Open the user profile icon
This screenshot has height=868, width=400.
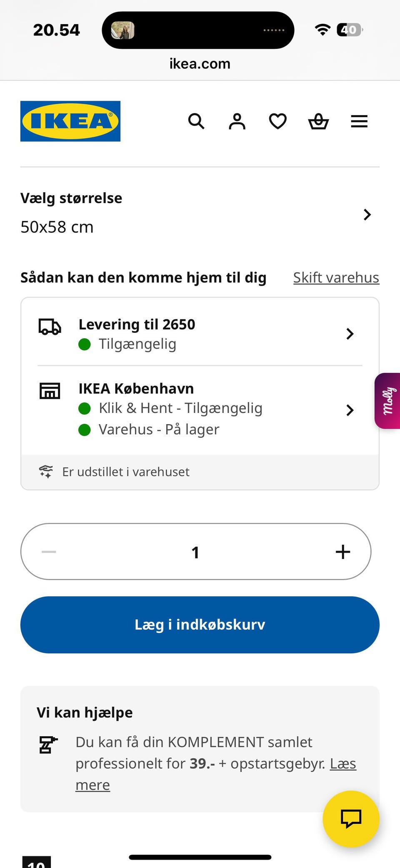tap(237, 121)
